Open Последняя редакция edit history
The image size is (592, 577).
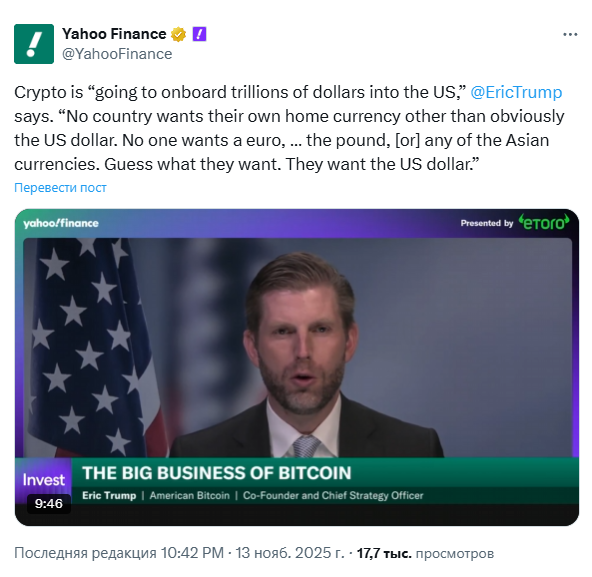pos(85,553)
